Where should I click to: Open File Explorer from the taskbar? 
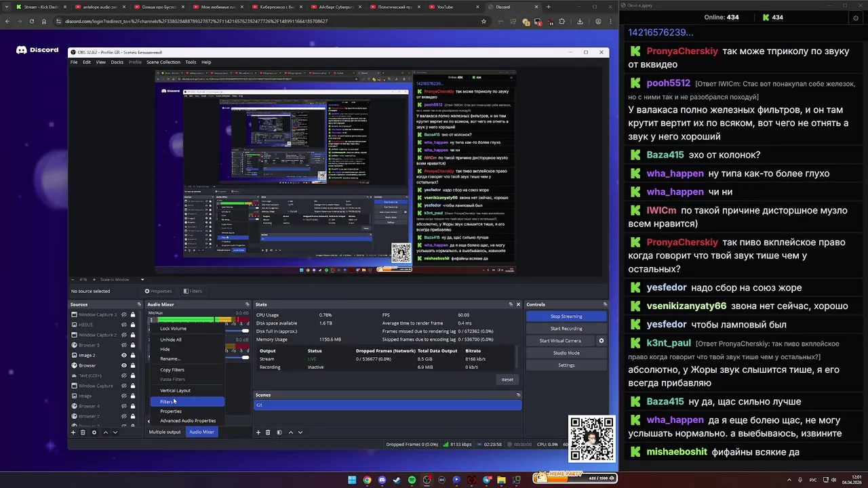(x=501, y=480)
